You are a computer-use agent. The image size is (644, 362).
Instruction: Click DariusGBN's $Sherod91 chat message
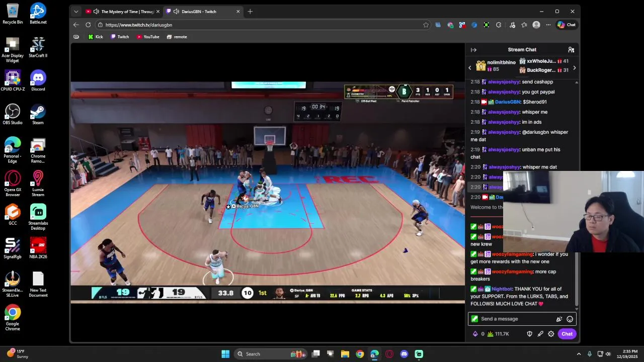(509, 102)
